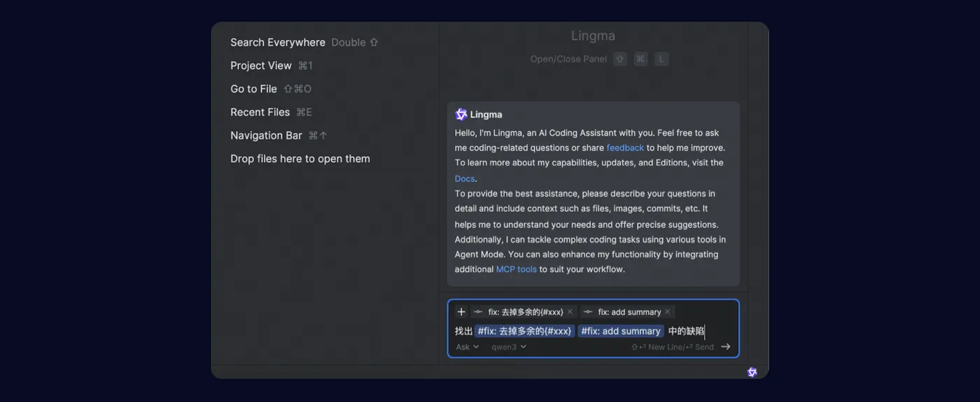Click the '#fix: add summary' tag in input
Image resolution: width=980 pixels, height=402 pixels.
click(621, 331)
